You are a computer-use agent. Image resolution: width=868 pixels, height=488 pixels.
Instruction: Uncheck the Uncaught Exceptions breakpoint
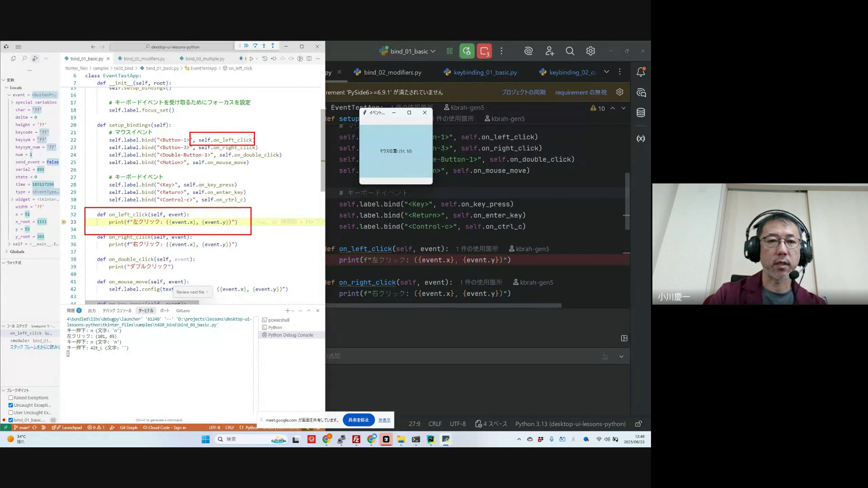11,405
